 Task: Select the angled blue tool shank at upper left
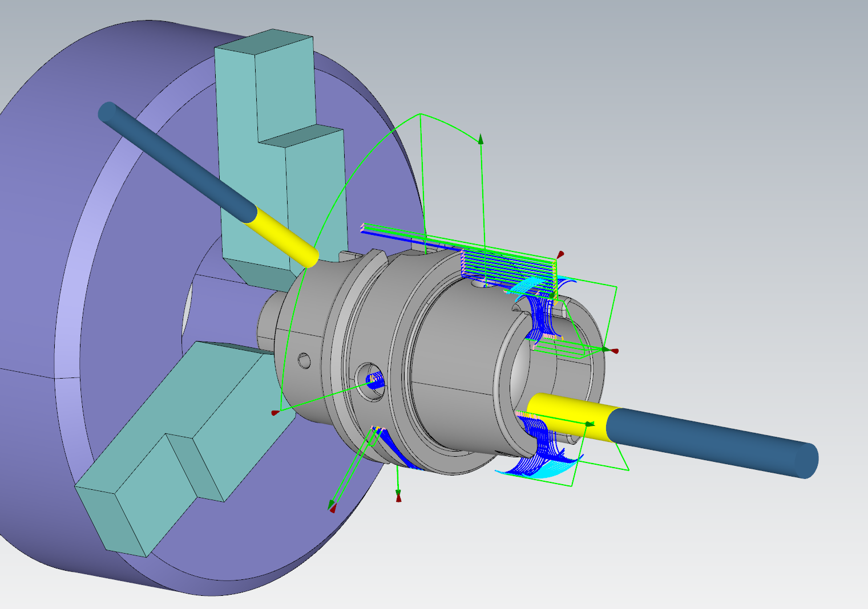pyautogui.click(x=177, y=164)
